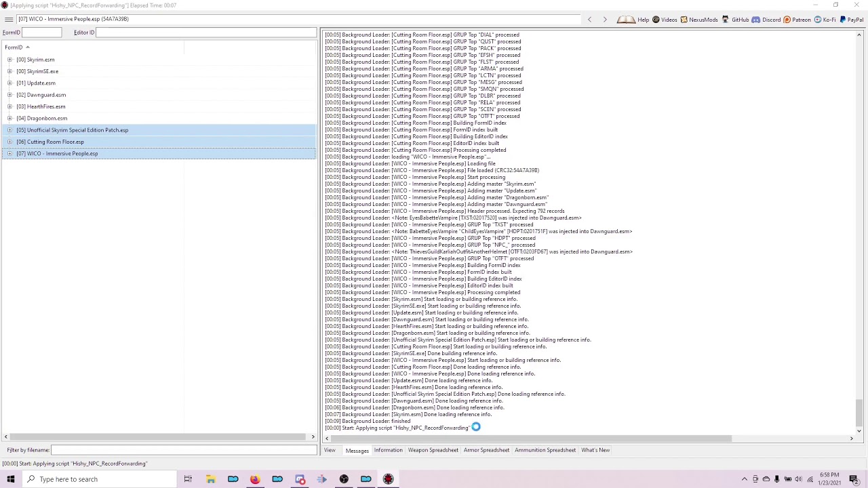Screen dimensions: 868x488
Task: Click the messages pane vertical scrollbar thumb
Action: pyautogui.click(x=859, y=411)
